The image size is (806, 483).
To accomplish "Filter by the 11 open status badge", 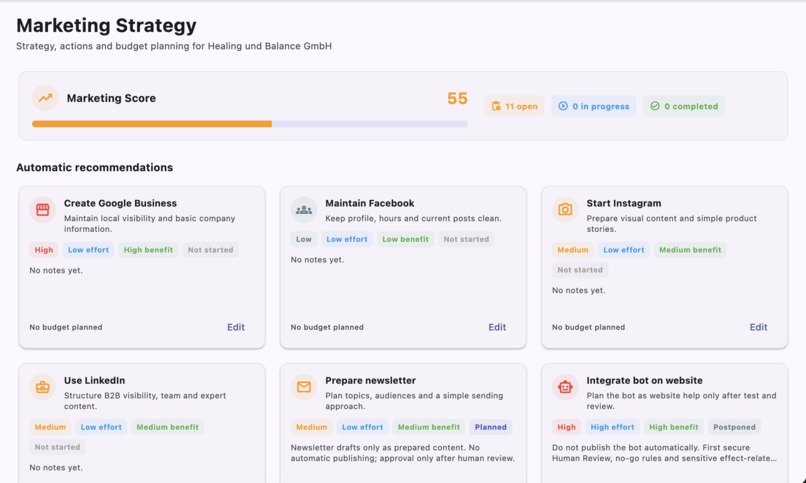I will pyautogui.click(x=514, y=106).
